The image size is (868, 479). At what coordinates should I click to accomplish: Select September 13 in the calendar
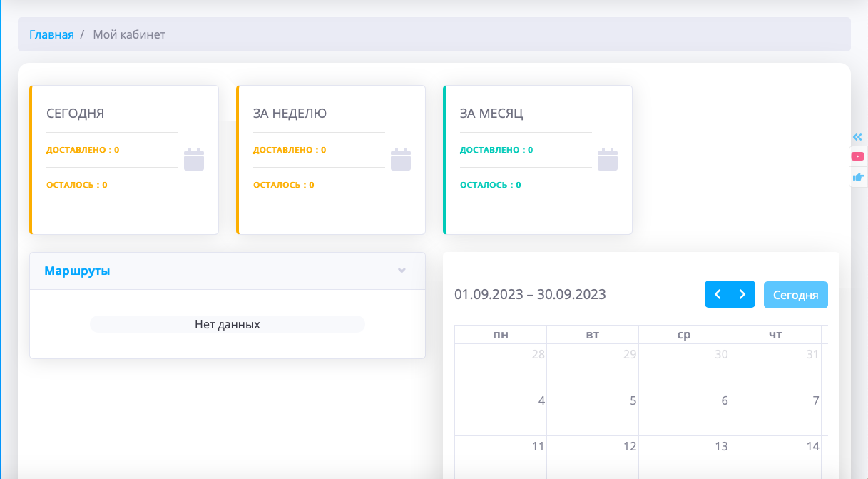(684, 457)
